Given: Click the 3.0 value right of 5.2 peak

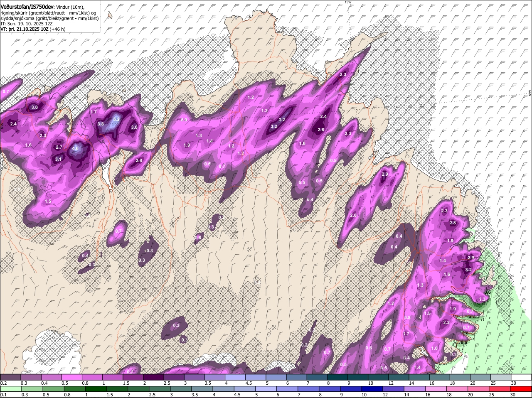Looking at the screenshot, I should (134, 127).
